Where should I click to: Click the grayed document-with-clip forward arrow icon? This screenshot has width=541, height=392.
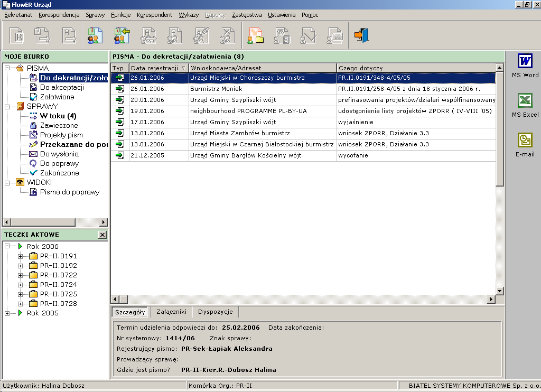[x=42, y=35]
